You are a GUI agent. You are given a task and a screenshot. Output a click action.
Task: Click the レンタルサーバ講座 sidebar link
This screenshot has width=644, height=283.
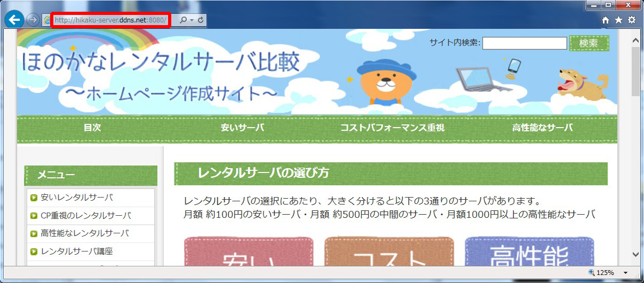pos(77,251)
